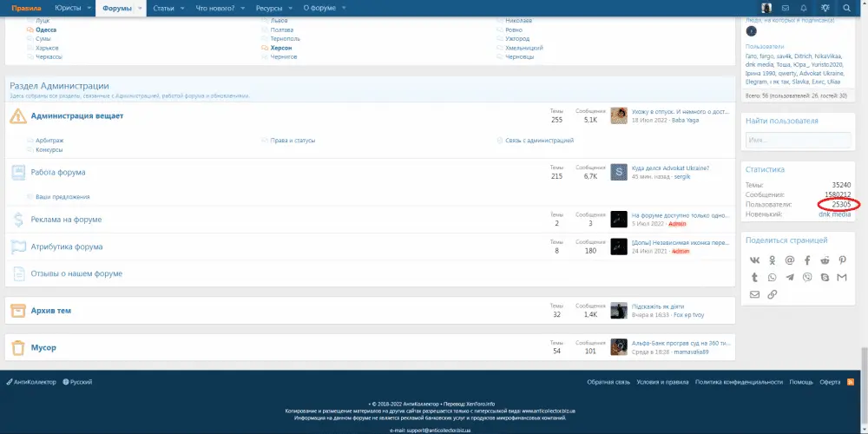Open the private messages envelope icon
Viewport: 868px width, 434px height.
point(785,8)
